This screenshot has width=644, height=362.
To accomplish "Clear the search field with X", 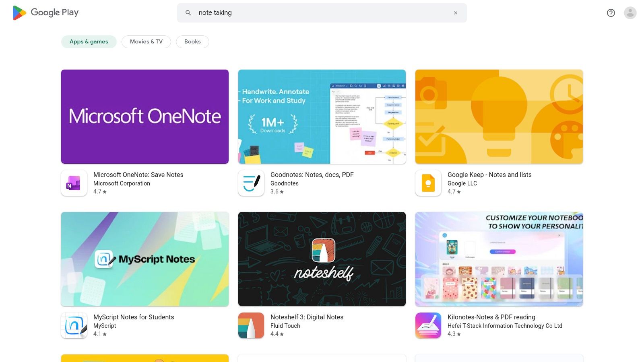I will coord(456,13).
